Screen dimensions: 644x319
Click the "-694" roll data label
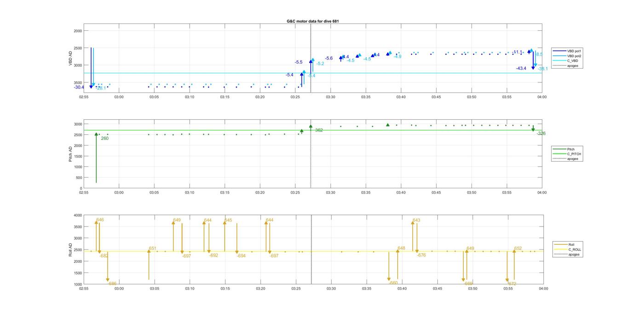tap(241, 256)
